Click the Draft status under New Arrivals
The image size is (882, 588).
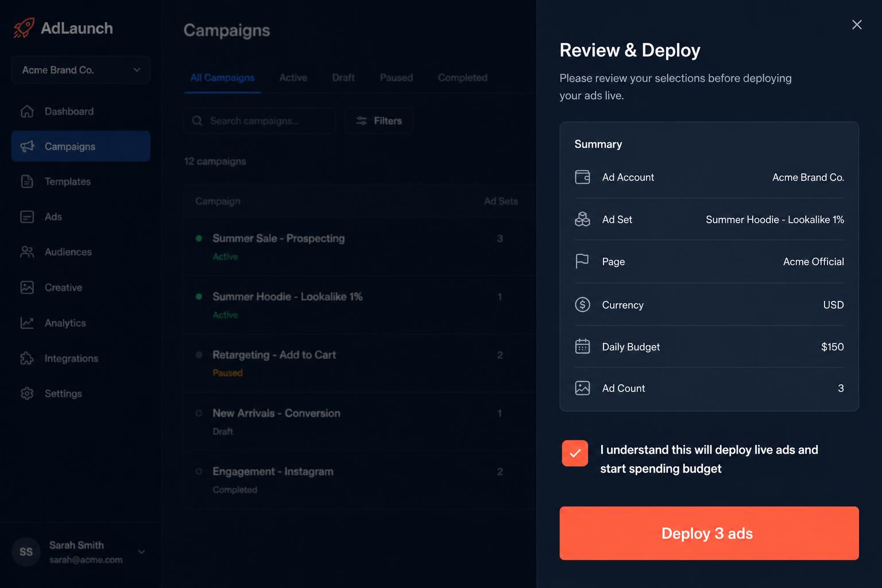[x=223, y=431]
